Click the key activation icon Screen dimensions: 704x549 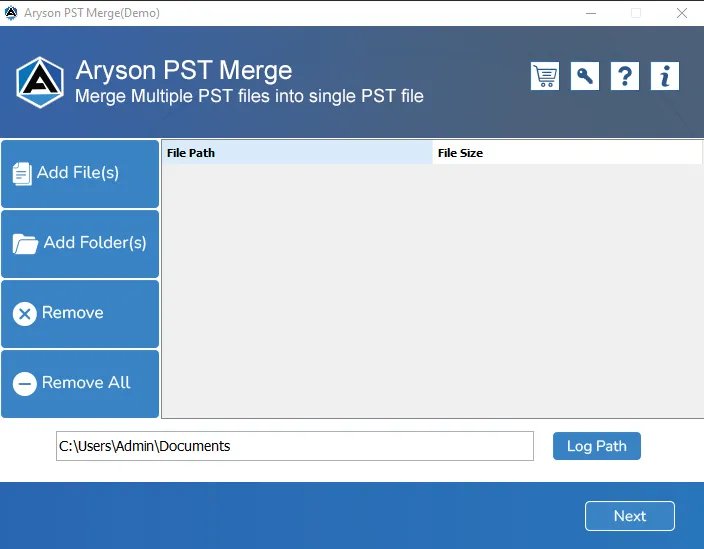pyautogui.click(x=585, y=76)
